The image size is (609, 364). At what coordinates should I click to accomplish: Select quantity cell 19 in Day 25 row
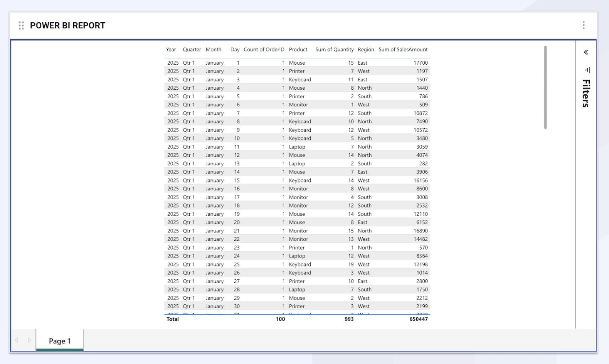(351, 265)
